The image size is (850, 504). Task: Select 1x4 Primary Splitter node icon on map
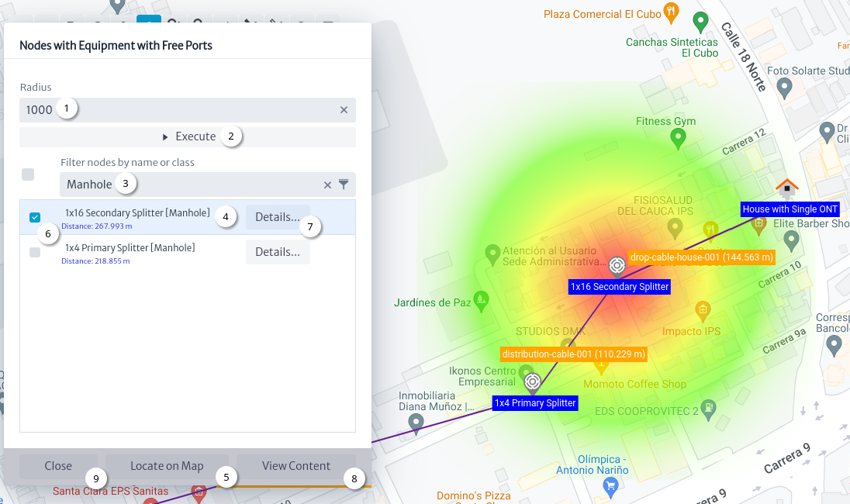533,382
